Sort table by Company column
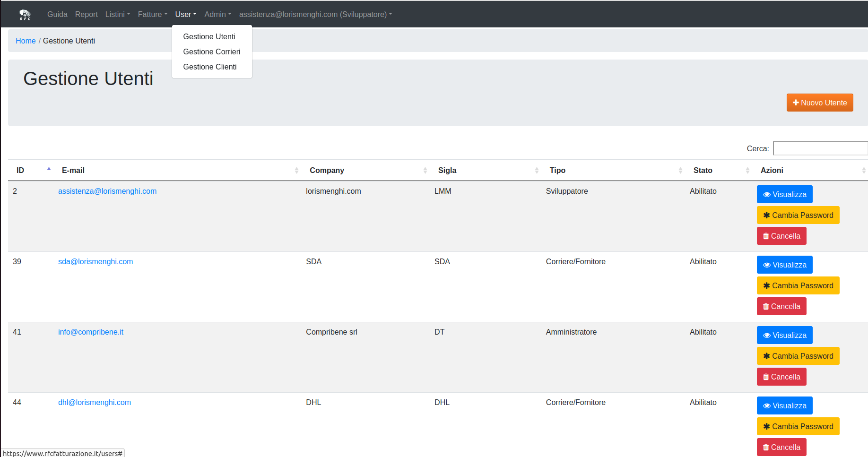 pyautogui.click(x=327, y=170)
